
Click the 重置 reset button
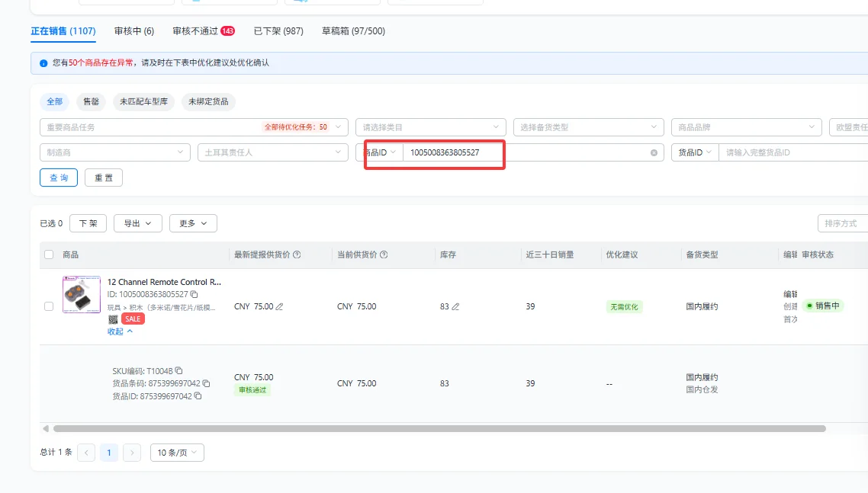click(104, 178)
